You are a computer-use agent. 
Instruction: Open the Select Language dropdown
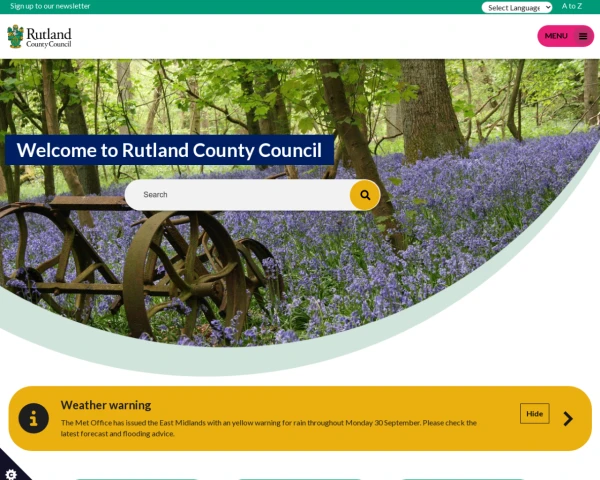(517, 7)
